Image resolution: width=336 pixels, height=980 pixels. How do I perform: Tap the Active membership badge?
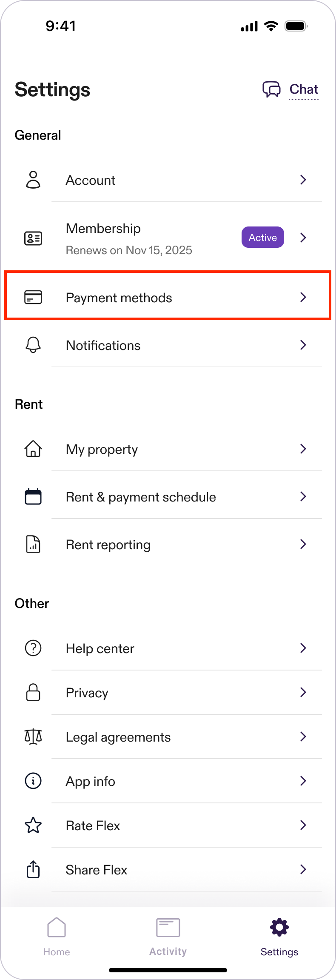(x=262, y=237)
